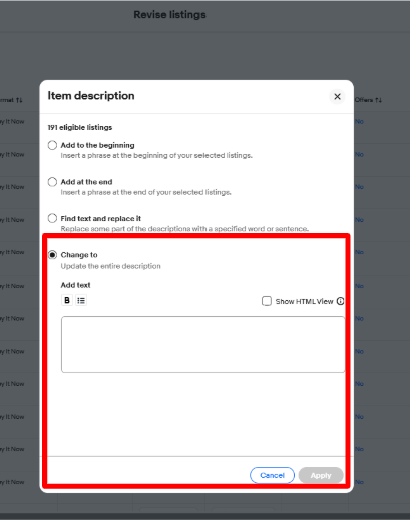Insert a bulleted list via the toolbar icon

coord(81,300)
